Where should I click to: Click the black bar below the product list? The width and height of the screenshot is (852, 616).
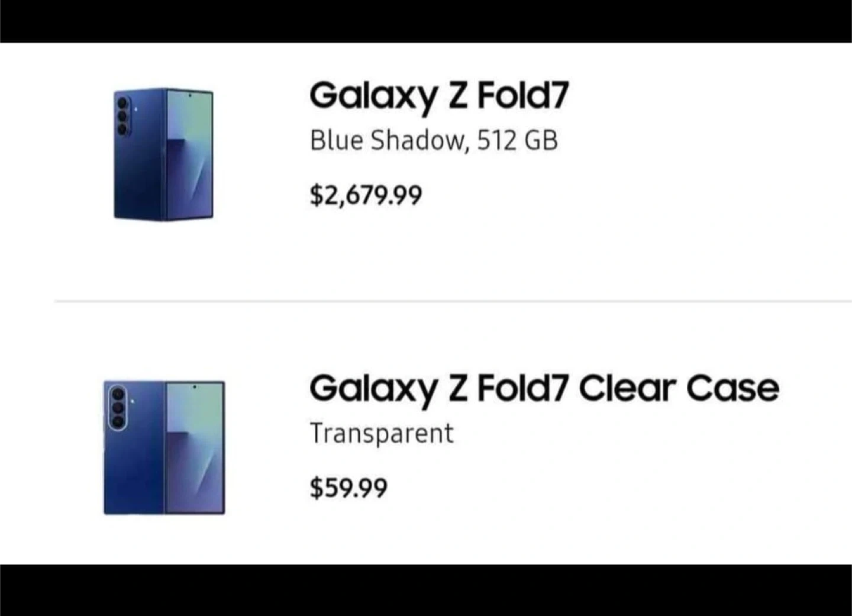pyautogui.click(x=426, y=590)
